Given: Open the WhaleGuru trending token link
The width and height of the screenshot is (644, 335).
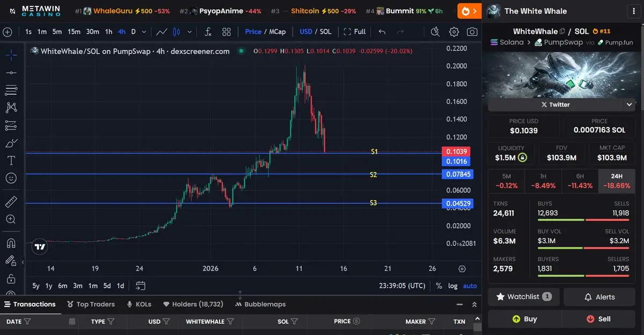Looking at the screenshot, I should pyautogui.click(x=122, y=11).
